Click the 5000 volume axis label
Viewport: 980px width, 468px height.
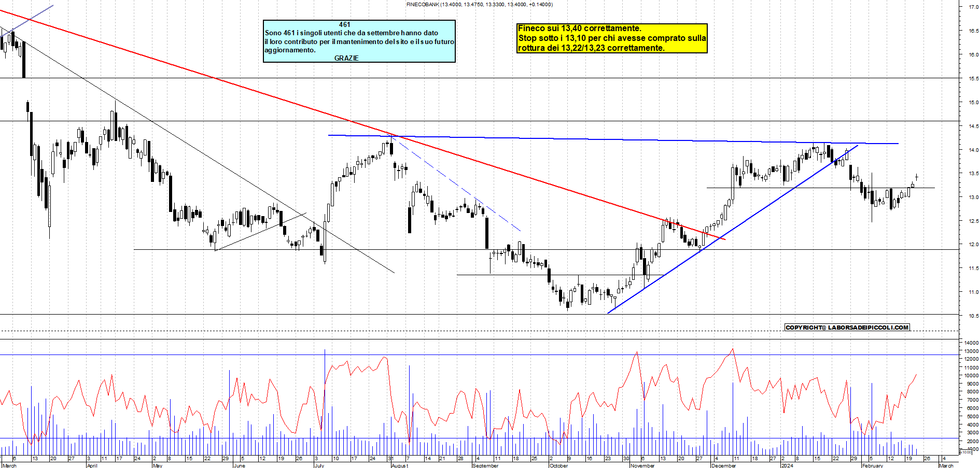coord(972,417)
